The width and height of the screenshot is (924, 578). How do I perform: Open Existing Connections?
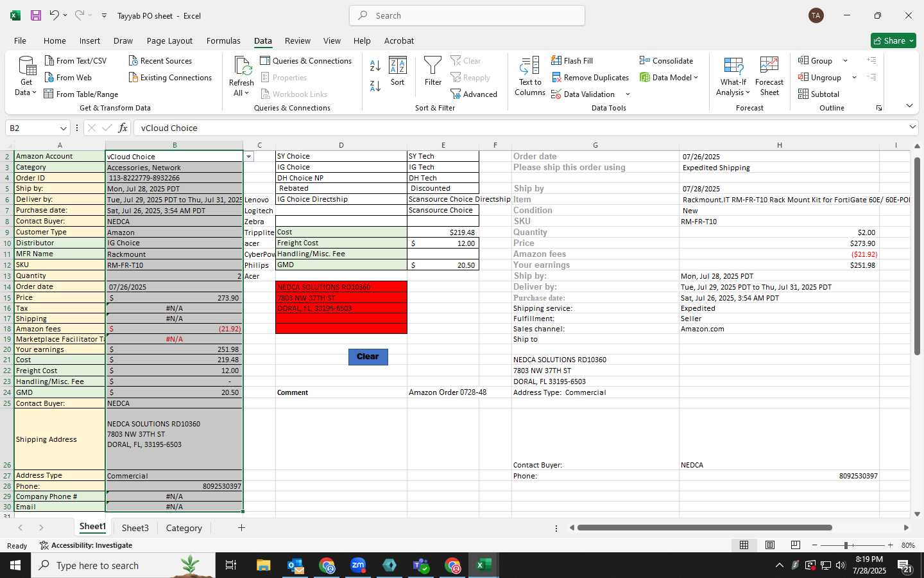(x=170, y=78)
